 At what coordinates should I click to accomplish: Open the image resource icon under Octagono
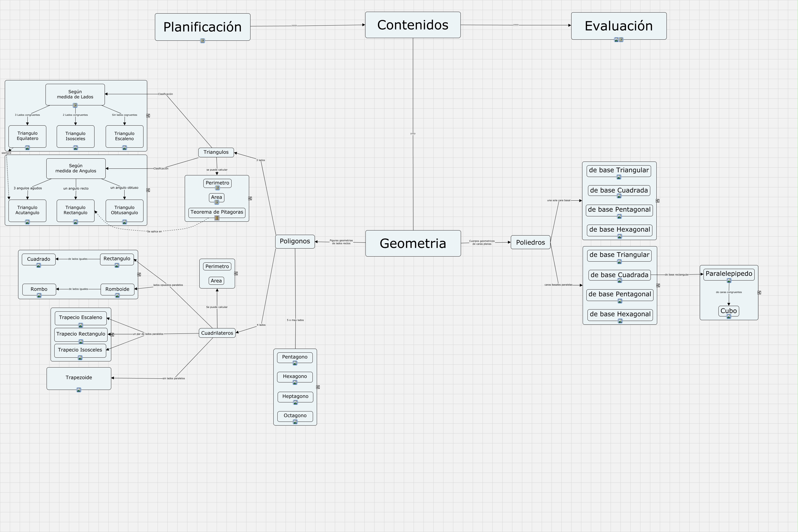pos(295,422)
